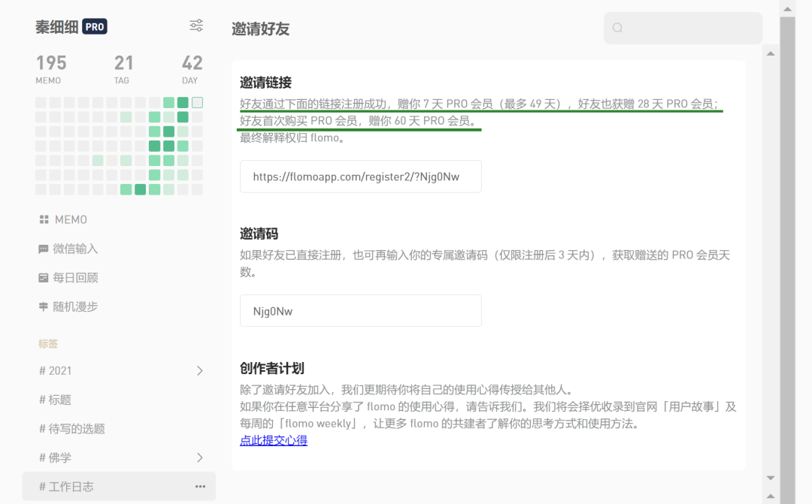Click the inner scrollbar down arrow
The width and height of the screenshot is (812, 504).
coord(771,478)
